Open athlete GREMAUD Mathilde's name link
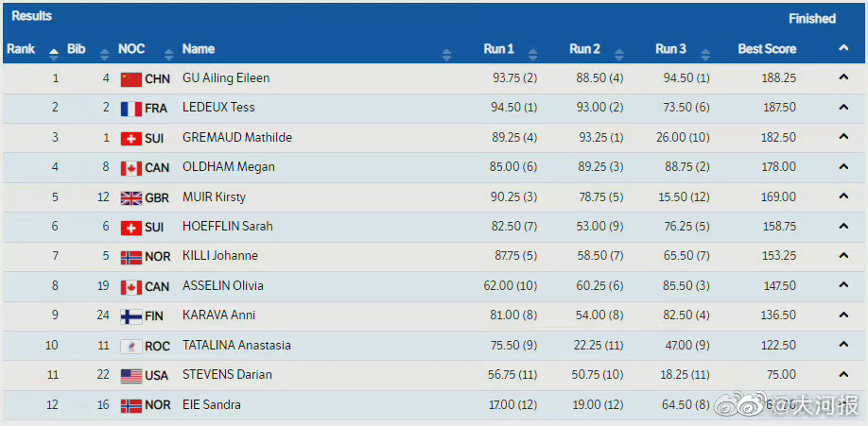This screenshot has height=426, width=868. click(x=236, y=138)
